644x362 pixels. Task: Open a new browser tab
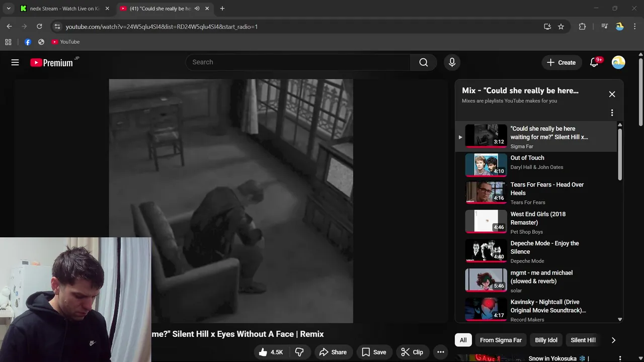pyautogui.click(x=222, y=9)
